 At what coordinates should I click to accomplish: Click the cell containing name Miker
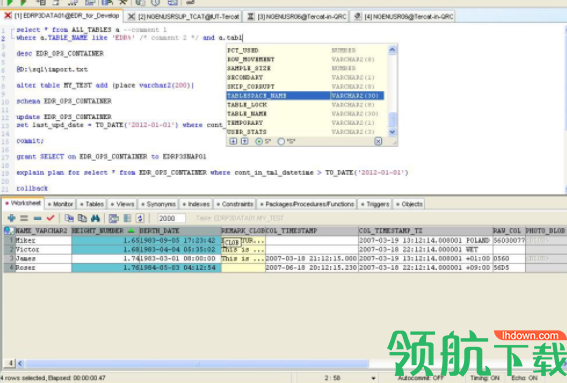tap(43, 241)
